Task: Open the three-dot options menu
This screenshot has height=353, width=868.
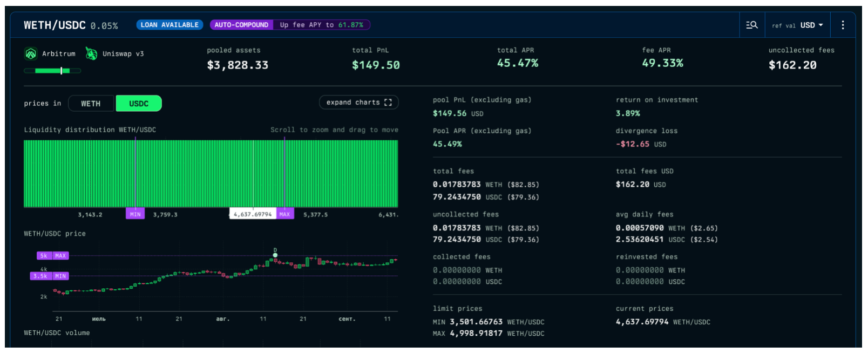Action: tap(843, 25)
